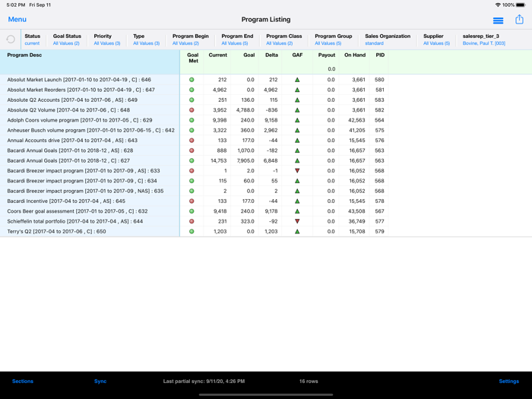Sort by the PID column header
The height and width of the screenshot is (399, 532).
point(380,55)
